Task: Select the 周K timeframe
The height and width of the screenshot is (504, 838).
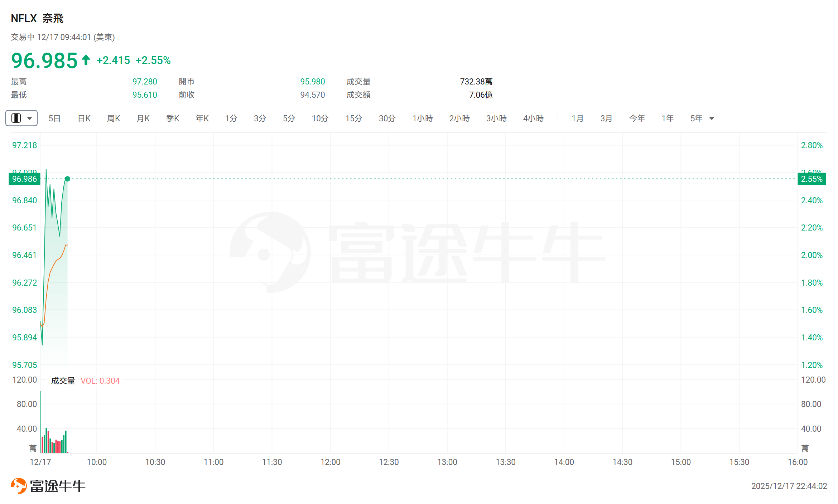Action: [x=114, y=118]
